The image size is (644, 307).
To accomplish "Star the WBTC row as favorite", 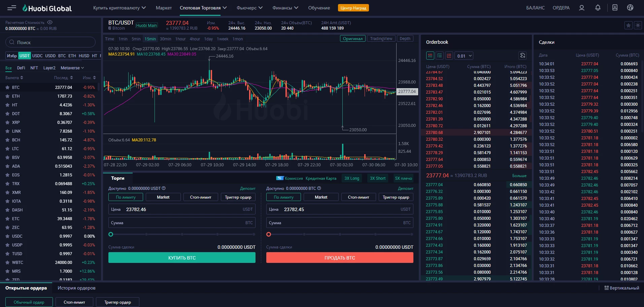I will (7, 263).
